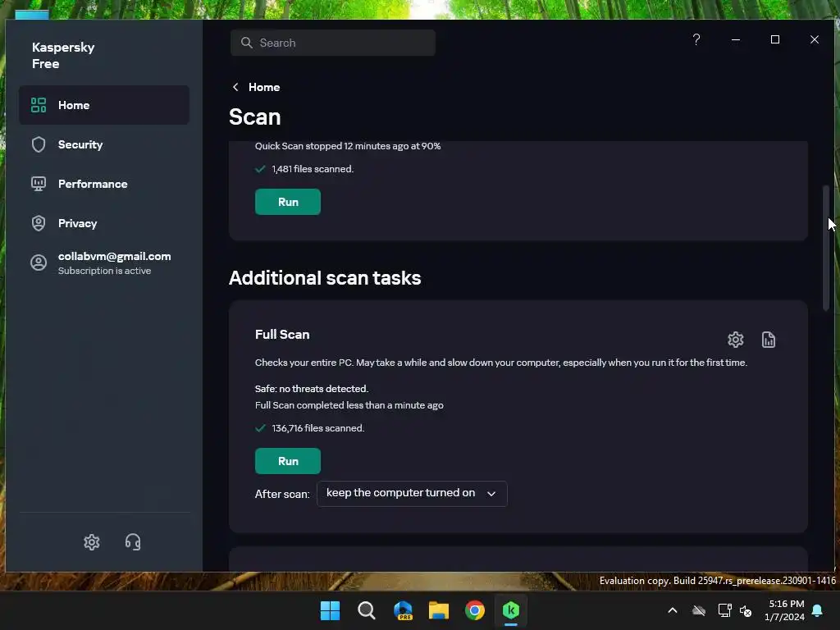
Task: Click the OneDrive cloud tray icon
Action: point(699,610)
